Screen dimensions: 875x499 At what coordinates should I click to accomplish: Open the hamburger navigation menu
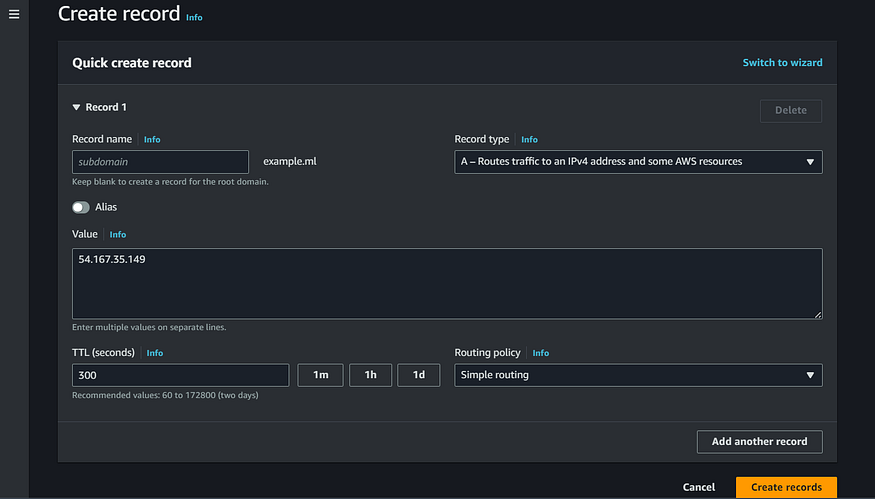tap(14, 15)
